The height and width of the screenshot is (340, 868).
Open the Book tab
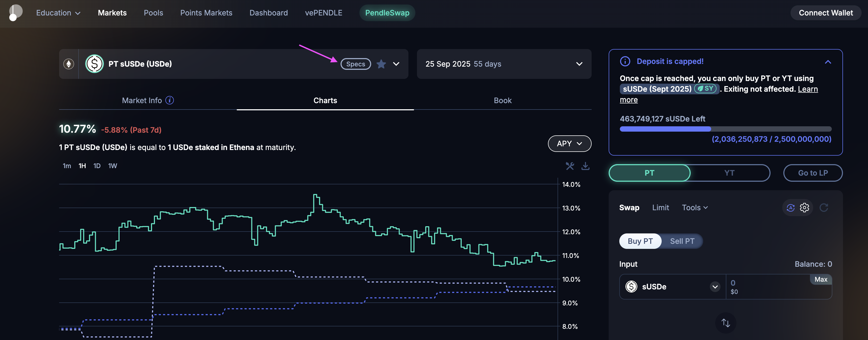tap(502, 100)
